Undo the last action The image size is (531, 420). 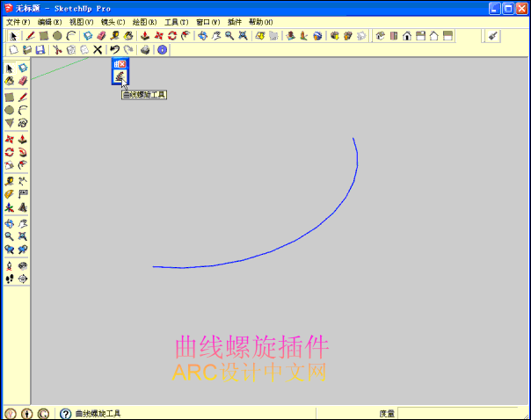pos(115,50)
